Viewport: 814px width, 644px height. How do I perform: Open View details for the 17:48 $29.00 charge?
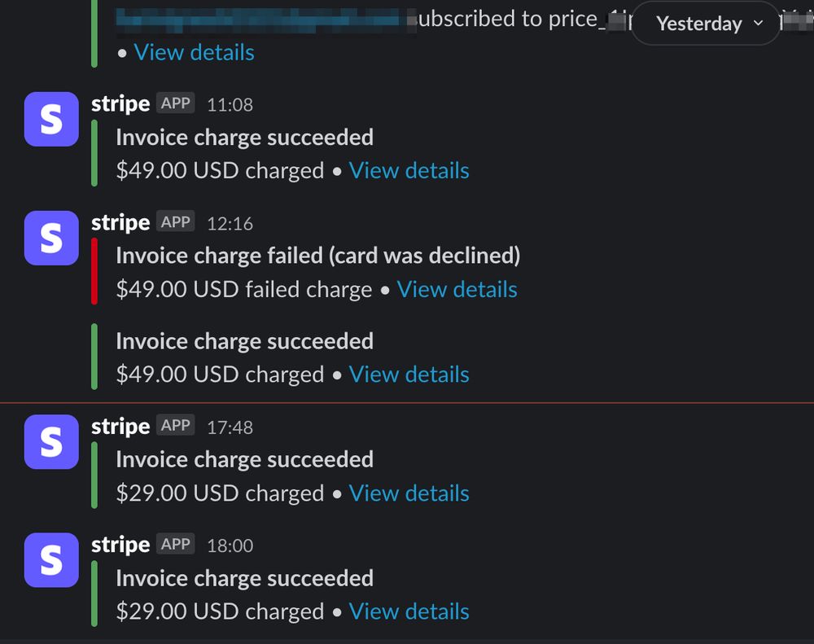click(x=409, y=493)
